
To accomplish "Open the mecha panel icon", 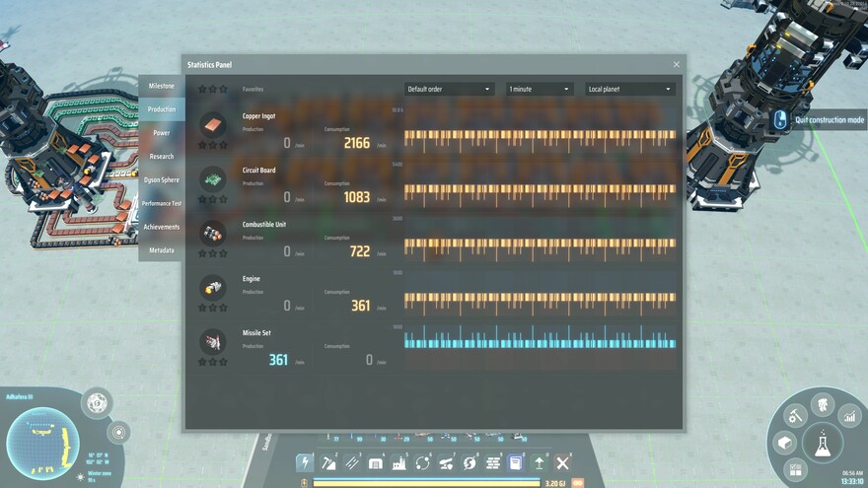I will tap(821, 405).
